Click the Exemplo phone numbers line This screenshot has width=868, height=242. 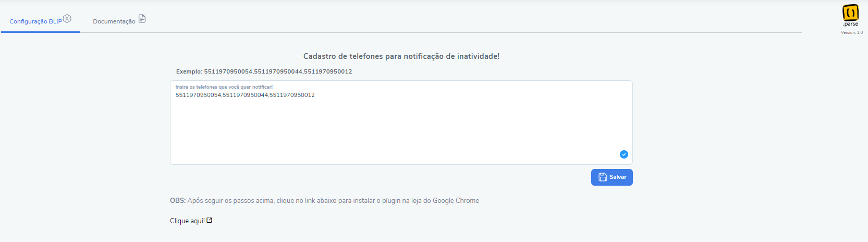point(264,71)
